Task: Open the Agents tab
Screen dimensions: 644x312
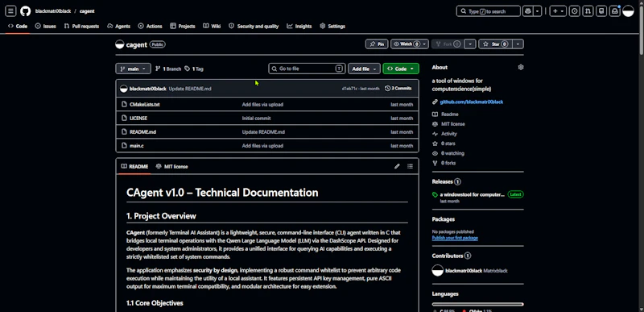Action: point(118,26)
